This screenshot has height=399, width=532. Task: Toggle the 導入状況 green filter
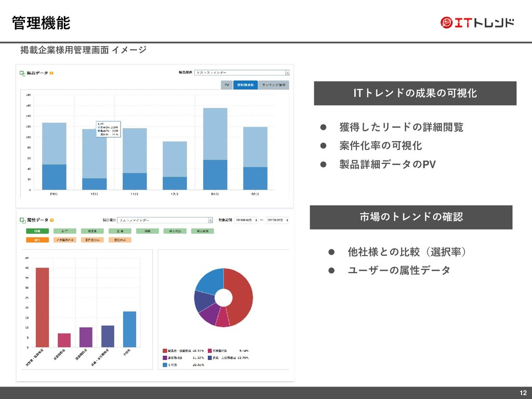[x=175, y=231]
